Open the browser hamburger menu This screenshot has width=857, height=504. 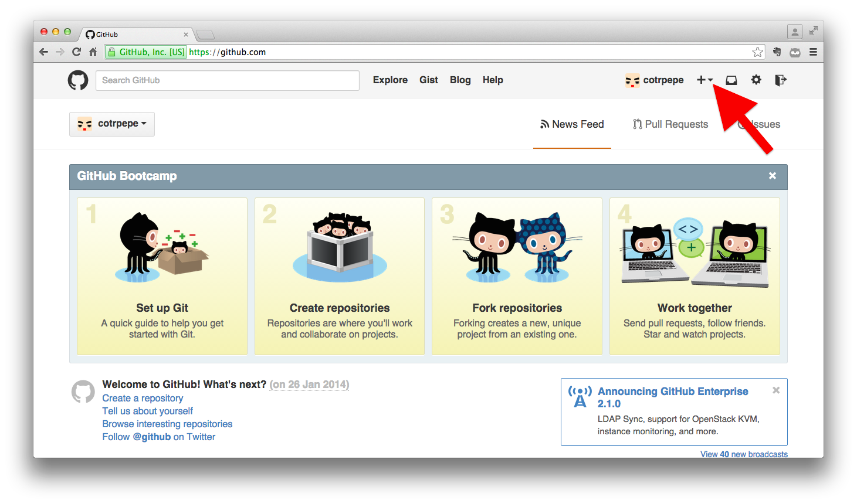click(x=814, y=52)
